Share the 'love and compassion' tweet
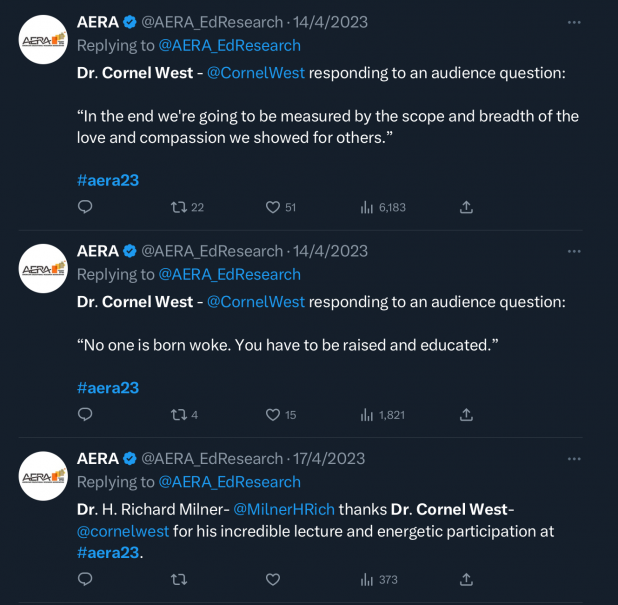The image size is (618, 605). pos(466,207)
